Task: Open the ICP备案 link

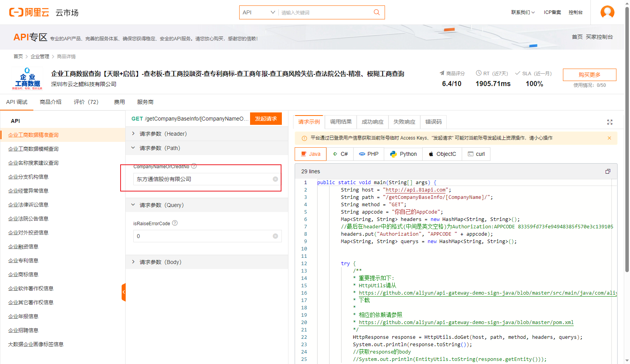Action: [552, 12]
